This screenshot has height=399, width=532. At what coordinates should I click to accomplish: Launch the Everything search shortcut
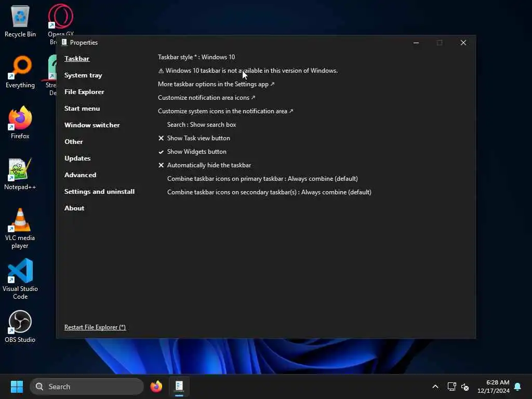tap(20, 72)
